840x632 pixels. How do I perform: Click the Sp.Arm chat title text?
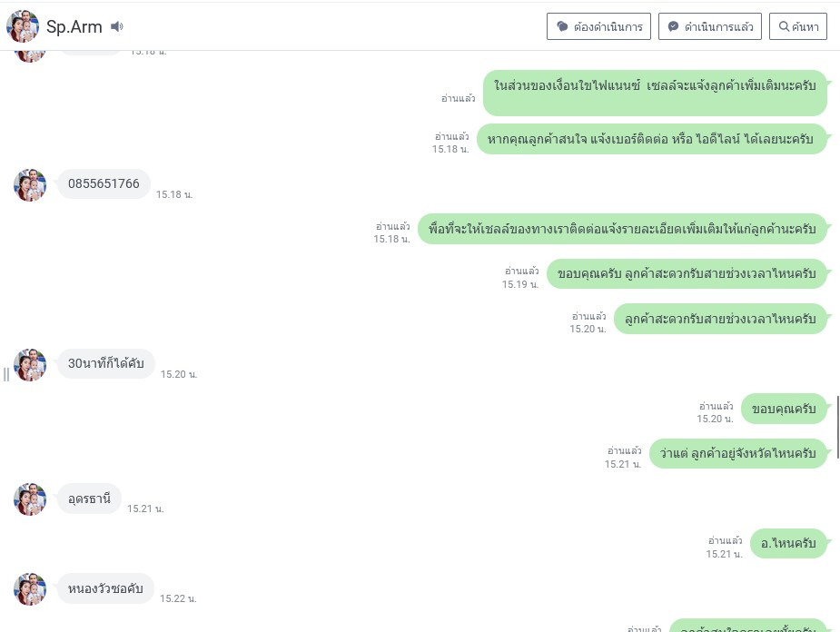tap(74, 26)
